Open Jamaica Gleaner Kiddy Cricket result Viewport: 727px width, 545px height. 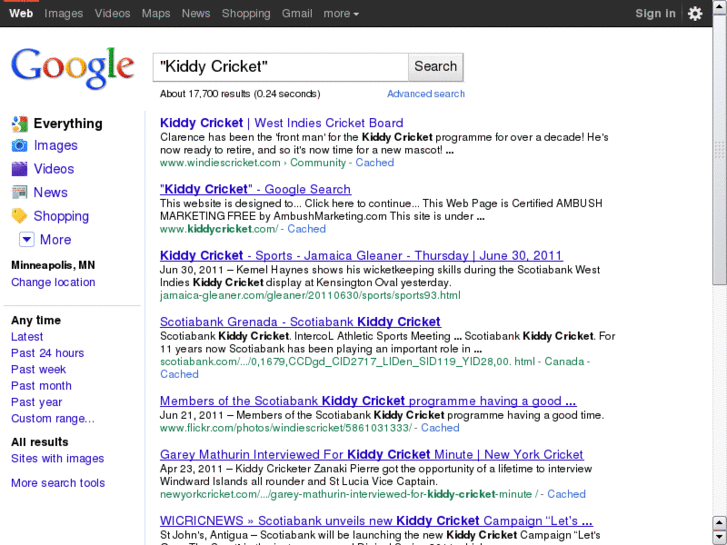click(361, 256)
